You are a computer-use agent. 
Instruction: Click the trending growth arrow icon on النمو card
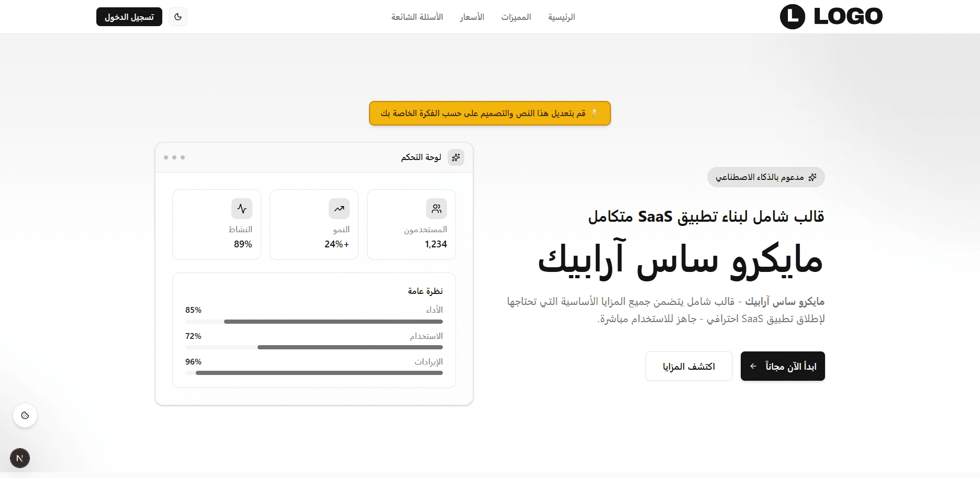tap(339, 208)
